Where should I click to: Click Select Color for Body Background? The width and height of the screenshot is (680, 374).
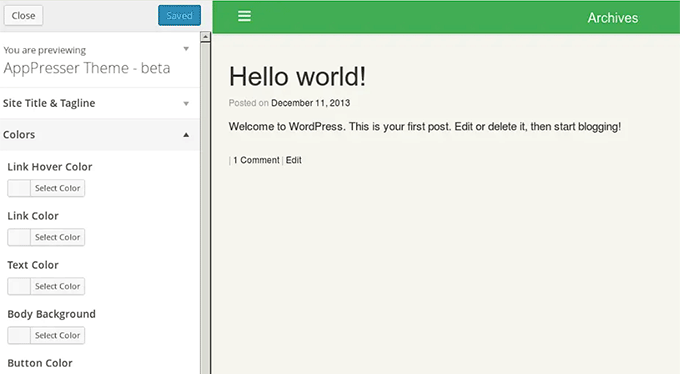pos(58,335)
